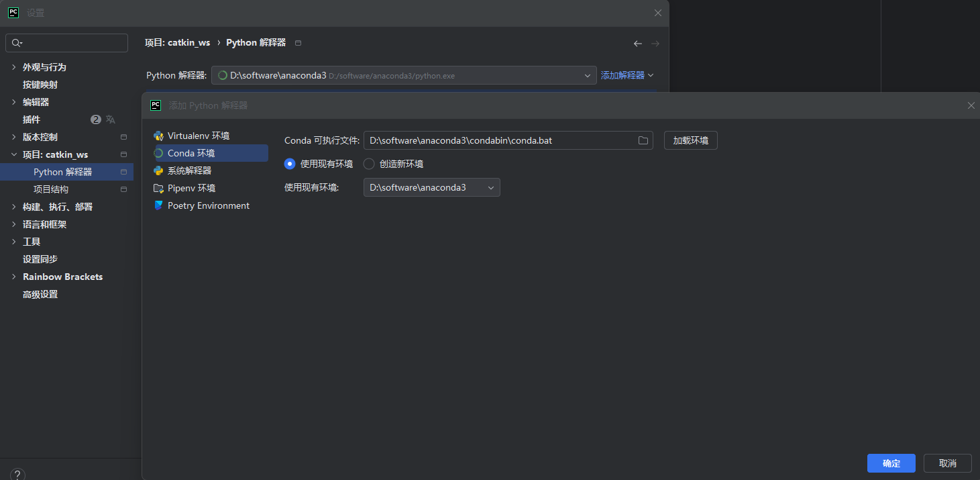The image size is (980, 480).
Task: Select 系统解释器 in left list
Action: (x=189, y=171)
